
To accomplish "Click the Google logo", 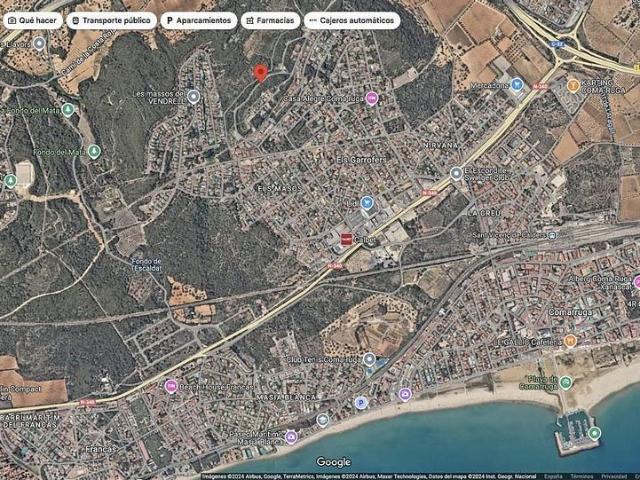I will (x=333, y=462).
